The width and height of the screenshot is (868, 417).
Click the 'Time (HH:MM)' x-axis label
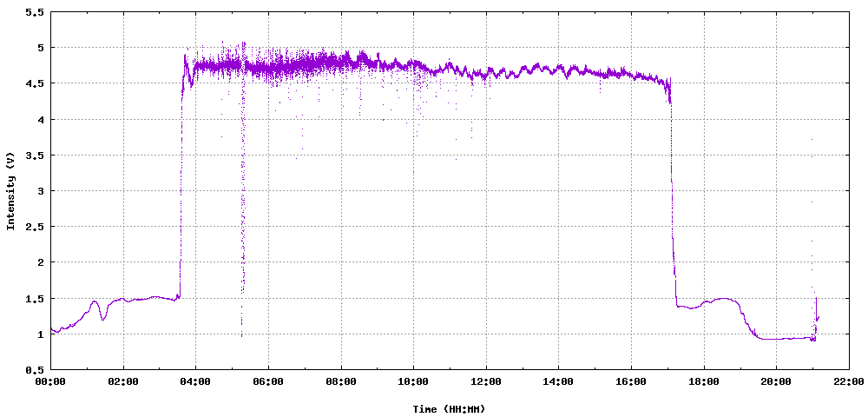pyautogui.click(x=449, y=409)
